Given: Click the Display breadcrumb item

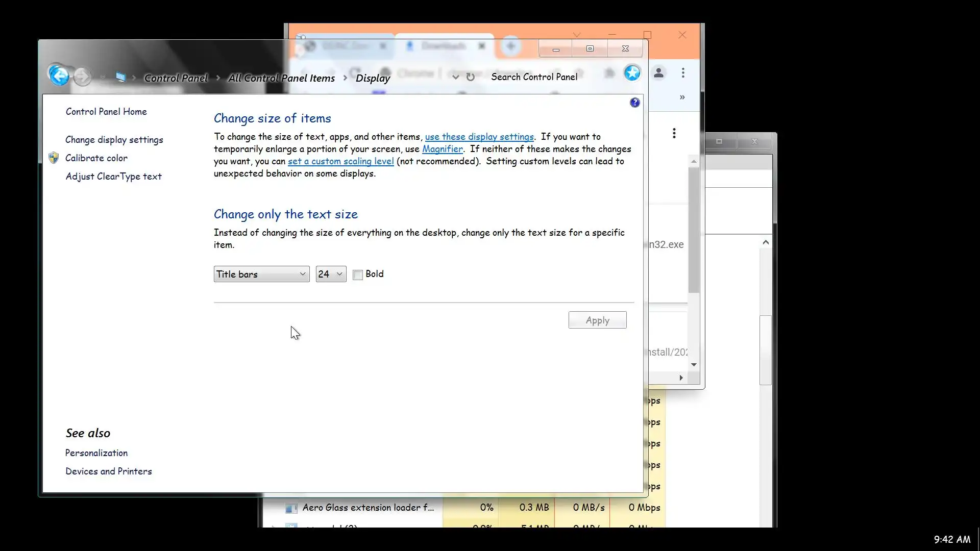Looking at the screenshot, I should (x=373, y=78).
